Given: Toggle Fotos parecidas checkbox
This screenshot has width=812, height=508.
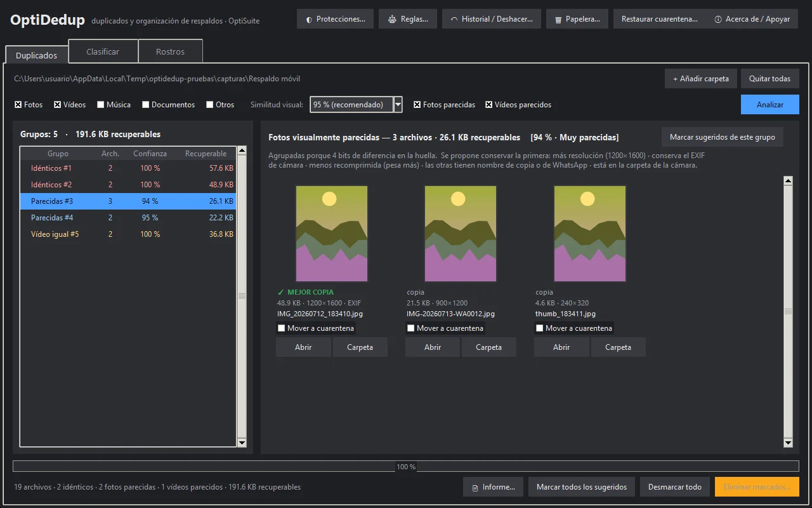Looking at the screenshot, I should pos(444,105).
